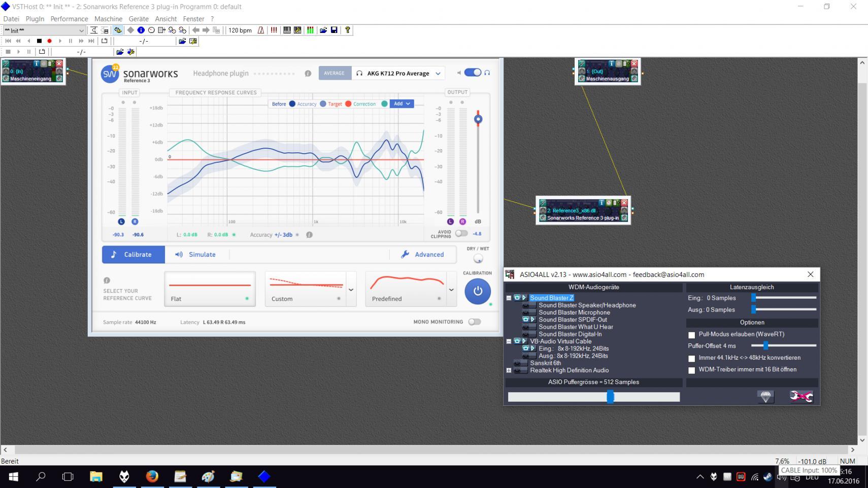Screen dimensions: 868x488
Task: Expand Realtek High Definition Audio tree node
Action: 509,370
